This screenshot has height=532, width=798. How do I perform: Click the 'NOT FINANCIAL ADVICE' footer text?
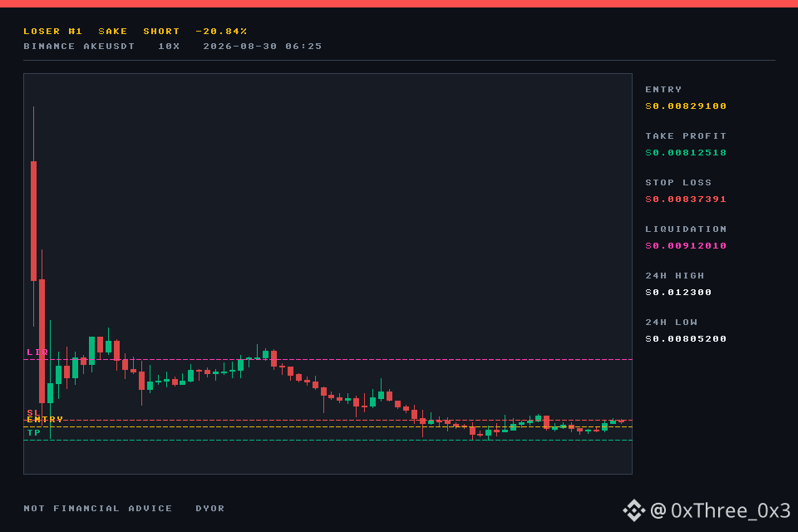98,509
